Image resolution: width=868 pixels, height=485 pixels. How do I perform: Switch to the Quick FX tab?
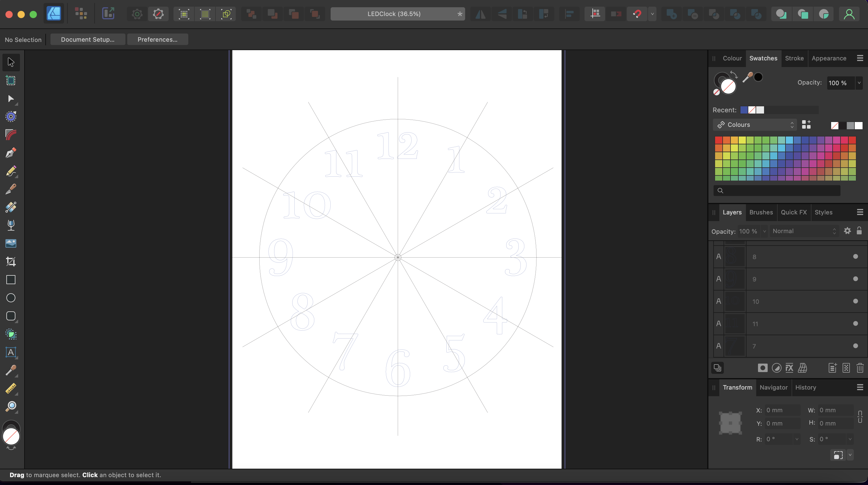pos(793,212)
